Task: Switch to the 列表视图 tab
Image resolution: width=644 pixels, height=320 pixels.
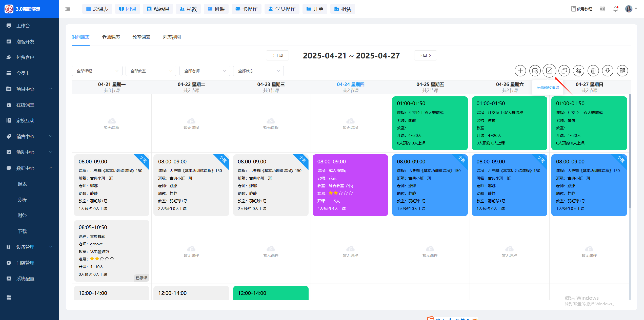Action: coord(172,37)
